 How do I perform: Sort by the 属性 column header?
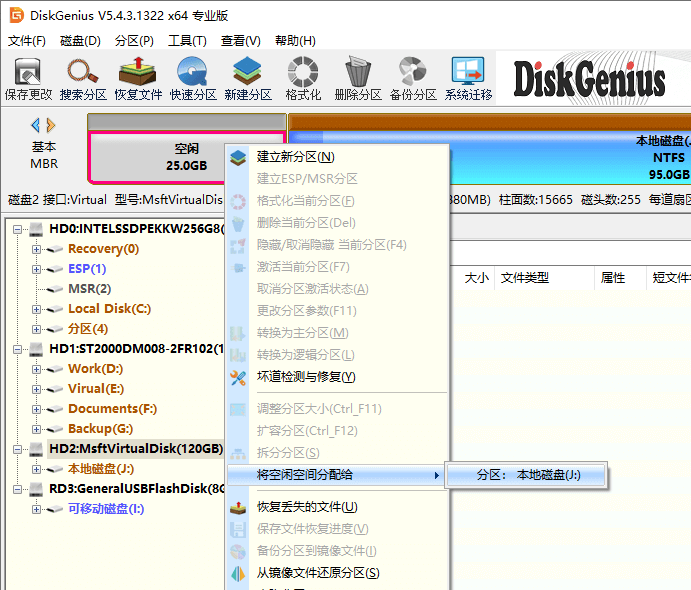(x=613, y=278)
